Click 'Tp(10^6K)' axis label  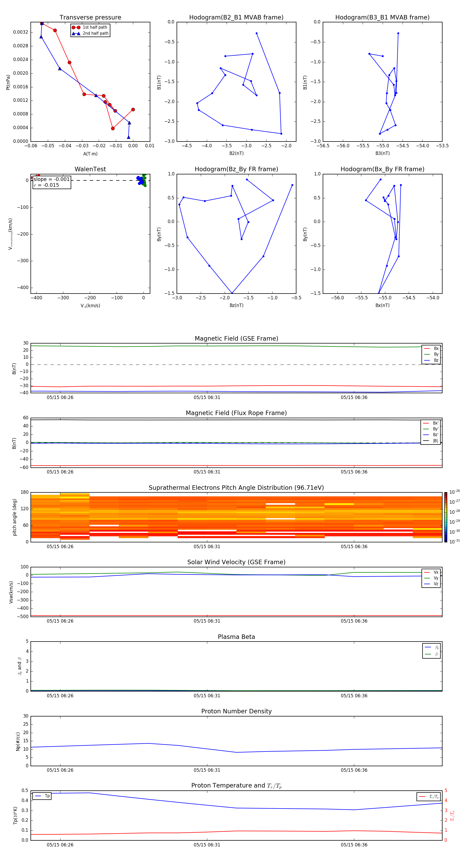pyautogui.click(x=15, y=815)
